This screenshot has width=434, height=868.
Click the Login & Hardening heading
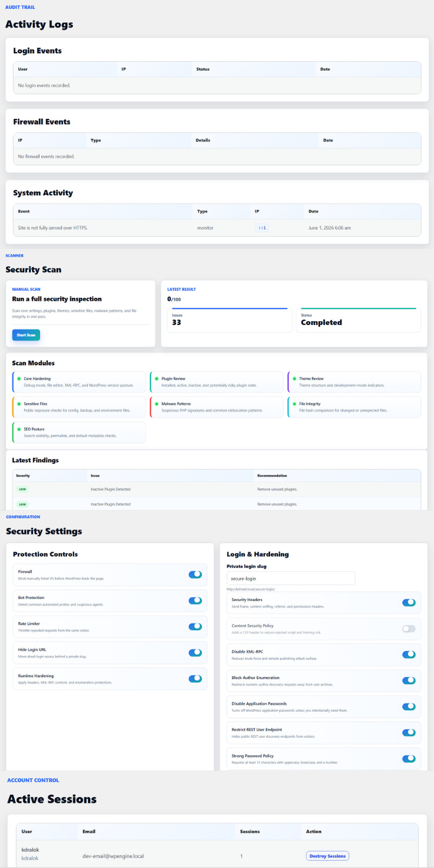258,554
